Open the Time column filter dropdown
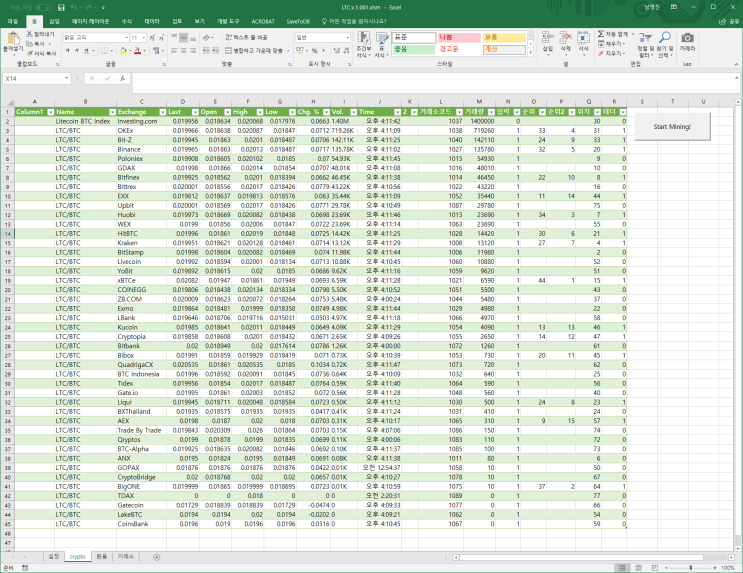The height and width of the screenshot is (573, 743). click(x=398, y=112)
